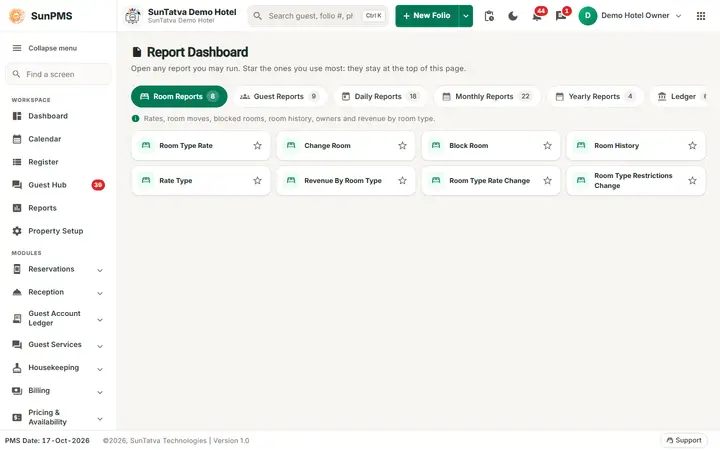The width and height of the screenshot is (720, 450).
Task: Switch to Monthly Reports tab
Action: (x=487, y=96)
